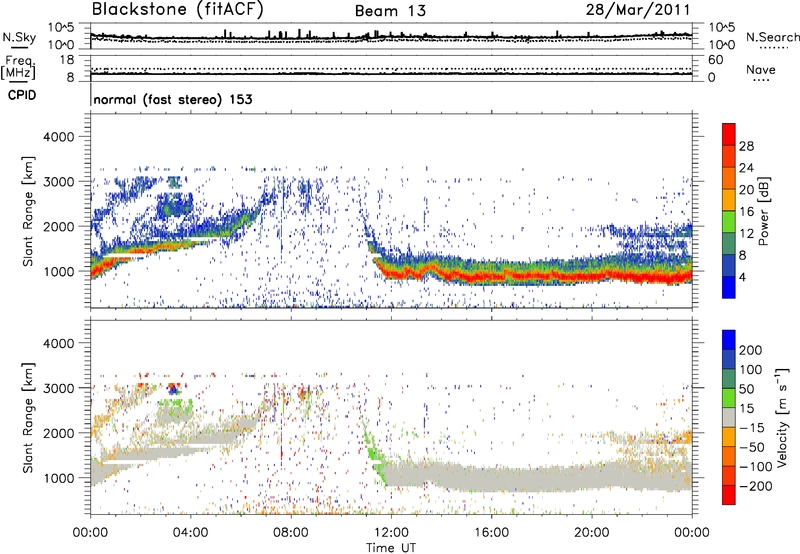Screen dimensions: 800x554
Task: Click the Nave legend label
Action: (761, 70)
